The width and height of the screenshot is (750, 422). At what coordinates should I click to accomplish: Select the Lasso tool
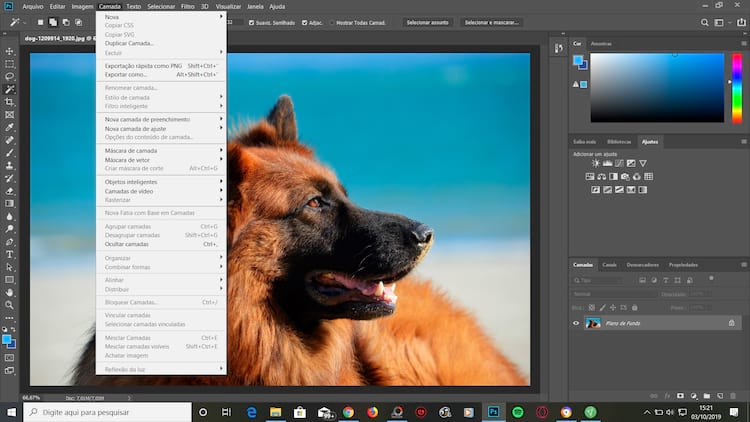[10, 77]
